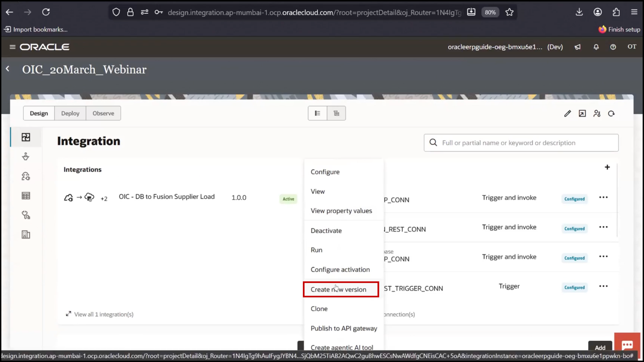Select Clone in context menu
Image resolution: width=644 pixels, height=362 pixels.
(343, 309)
